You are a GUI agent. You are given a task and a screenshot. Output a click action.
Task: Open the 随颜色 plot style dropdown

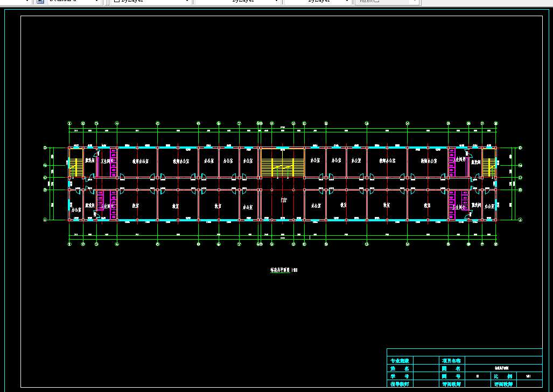point(387,1)
